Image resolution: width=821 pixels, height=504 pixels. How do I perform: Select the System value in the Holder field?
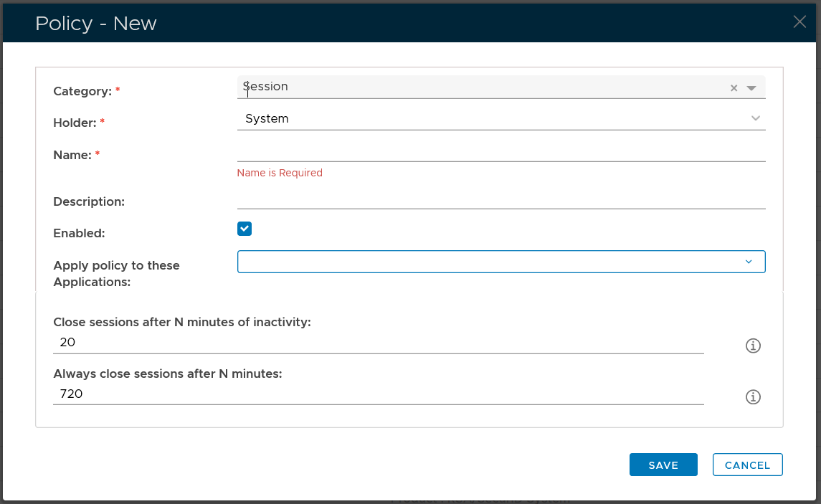267,119
